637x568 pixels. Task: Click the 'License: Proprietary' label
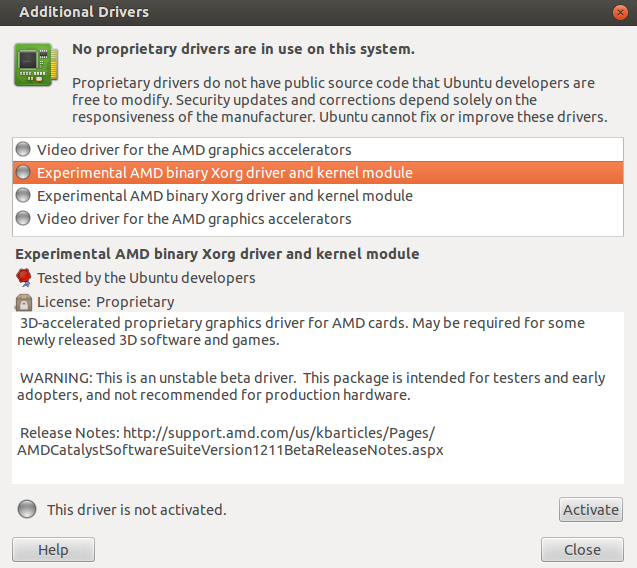[x=106, y=302]
